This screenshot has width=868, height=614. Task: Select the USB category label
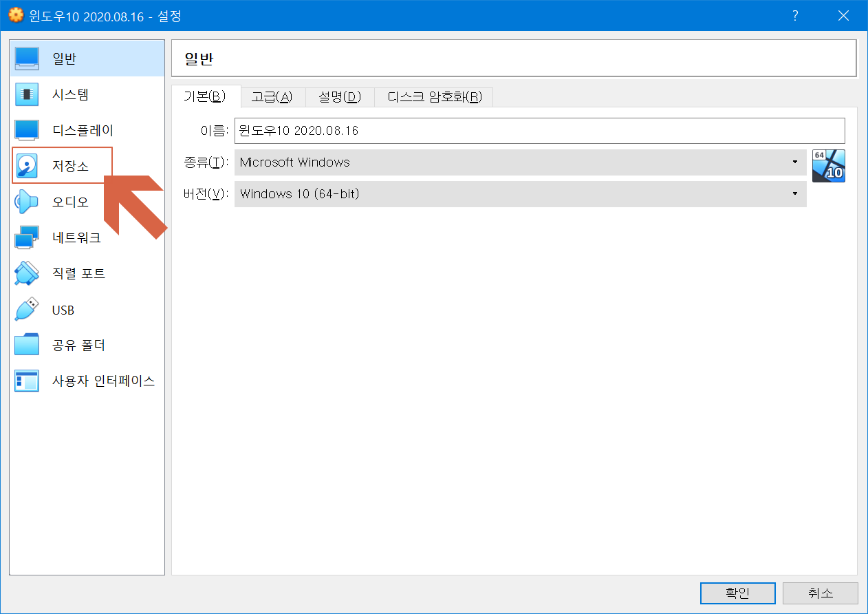tap(63, 310)
